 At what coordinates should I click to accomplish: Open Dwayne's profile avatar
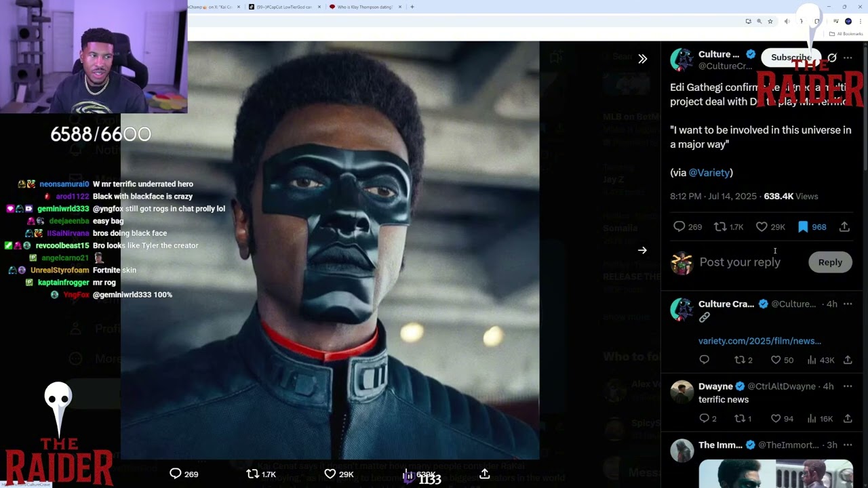tap(682, 392)
